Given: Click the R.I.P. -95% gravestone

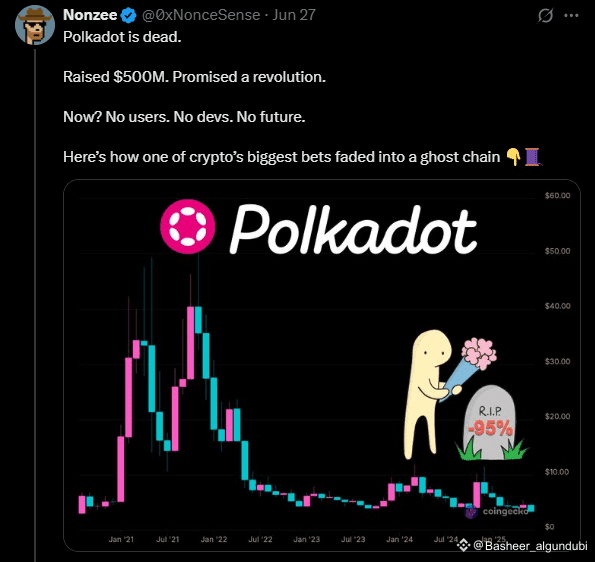Looking at the screenshot, I should 490,423.
